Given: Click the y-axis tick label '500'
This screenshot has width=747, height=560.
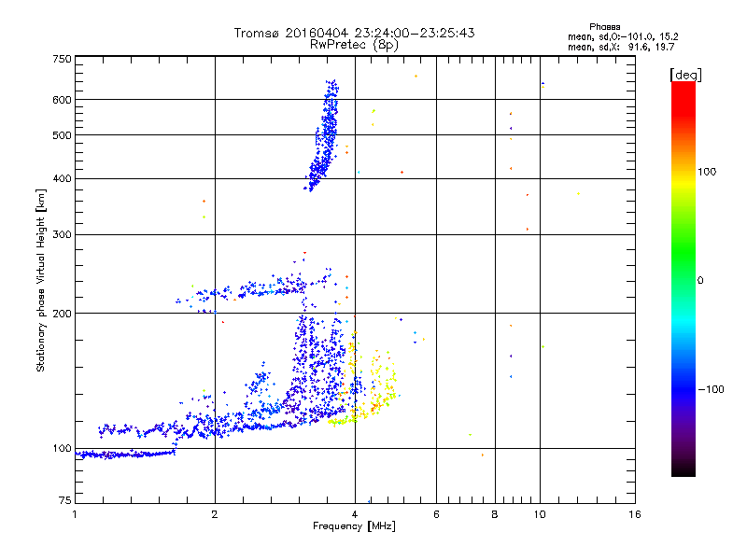Looking at the screenshot, I should pyautogui.click(x=63, y=135).
